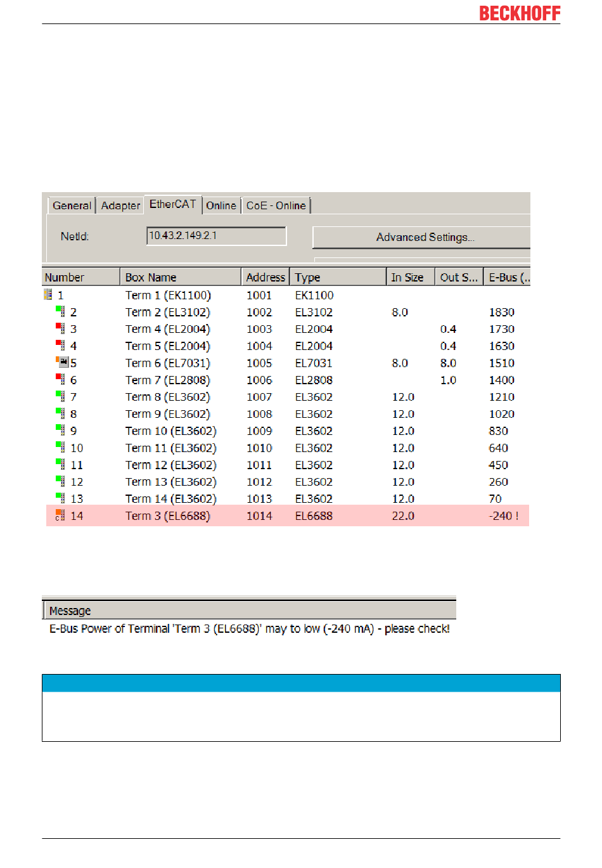Viewport: 602px width, 868px height.
Task: Click the green terminal icon for Term 13 (EL3602)
Action: (x=60, y=481)
